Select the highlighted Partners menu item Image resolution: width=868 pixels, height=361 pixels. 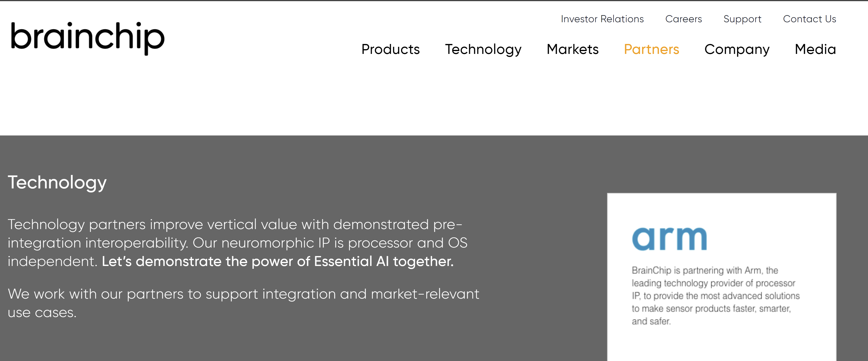click(651, 49)
